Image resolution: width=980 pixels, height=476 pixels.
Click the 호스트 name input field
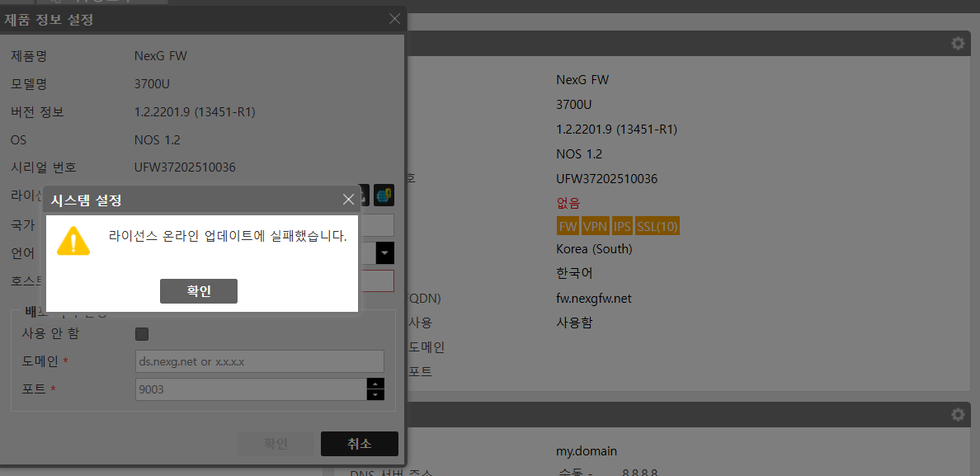point(376,280)
